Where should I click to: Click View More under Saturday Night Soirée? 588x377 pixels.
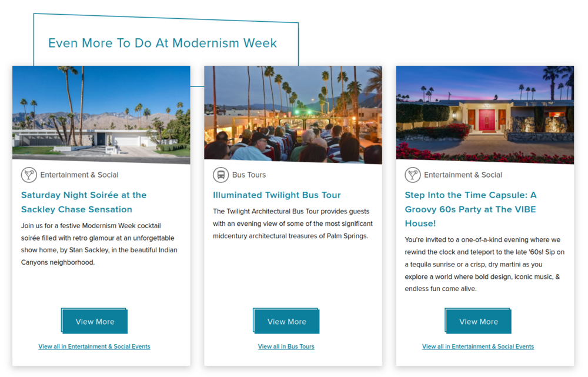(x=95, y=322)
